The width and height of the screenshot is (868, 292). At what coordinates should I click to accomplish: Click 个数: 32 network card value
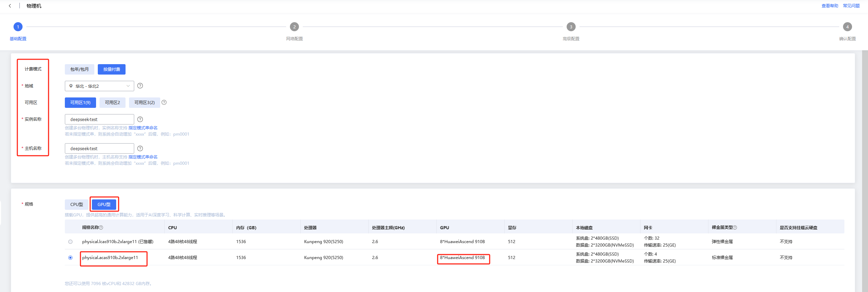tap(652, 238)
